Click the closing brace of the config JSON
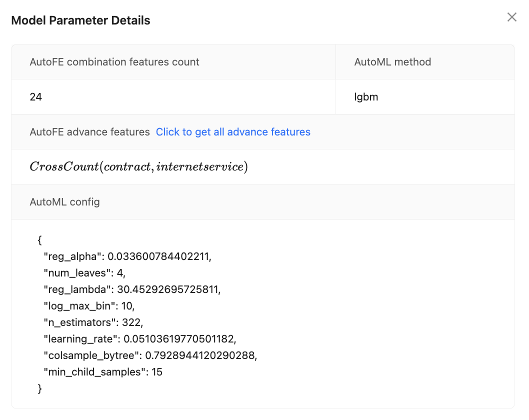Screen dimensions: 529x420 coord(40,388)
